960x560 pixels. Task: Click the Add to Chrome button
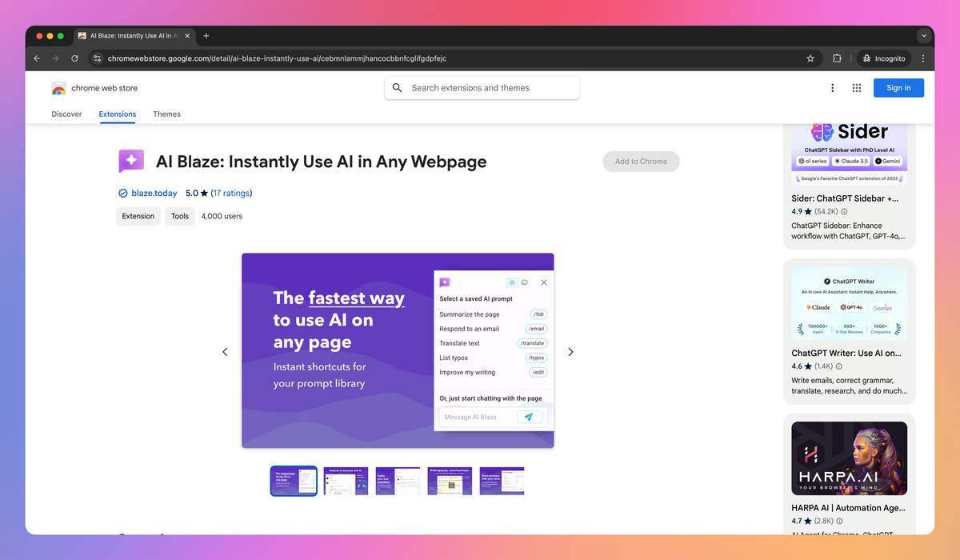coord(641,162)
